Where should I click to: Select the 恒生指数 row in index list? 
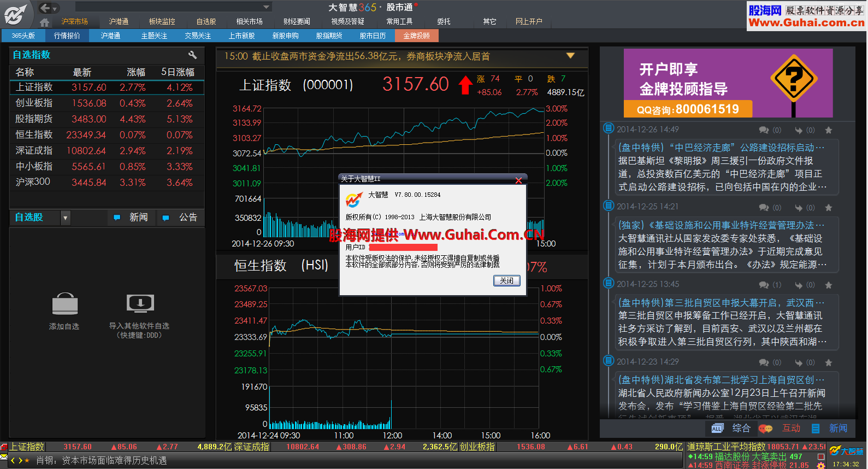107,135
